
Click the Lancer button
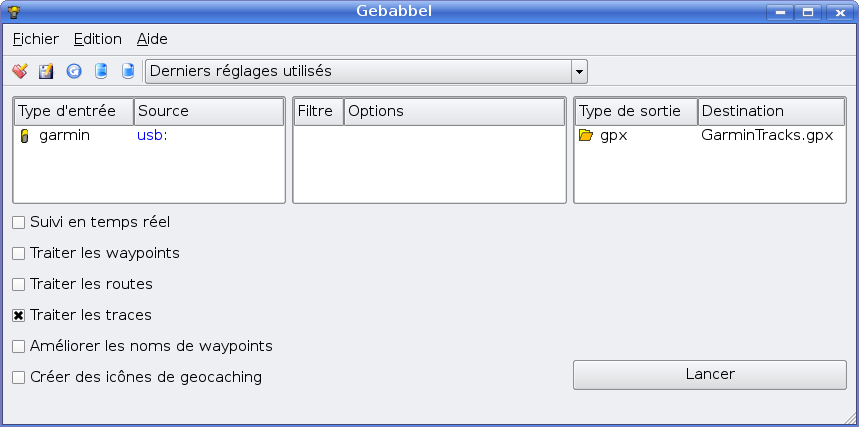point(710,375)
